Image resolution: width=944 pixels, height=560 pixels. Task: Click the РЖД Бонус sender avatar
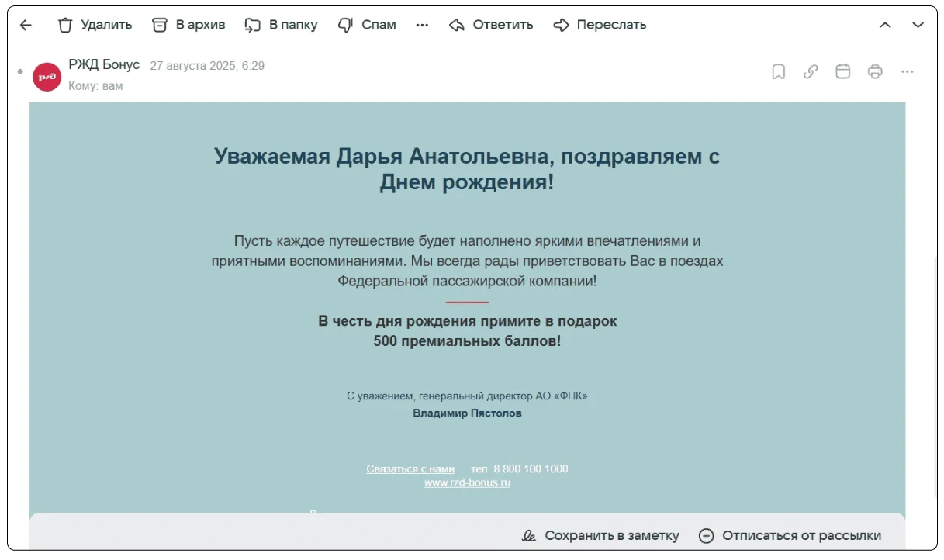pos(47,76)
